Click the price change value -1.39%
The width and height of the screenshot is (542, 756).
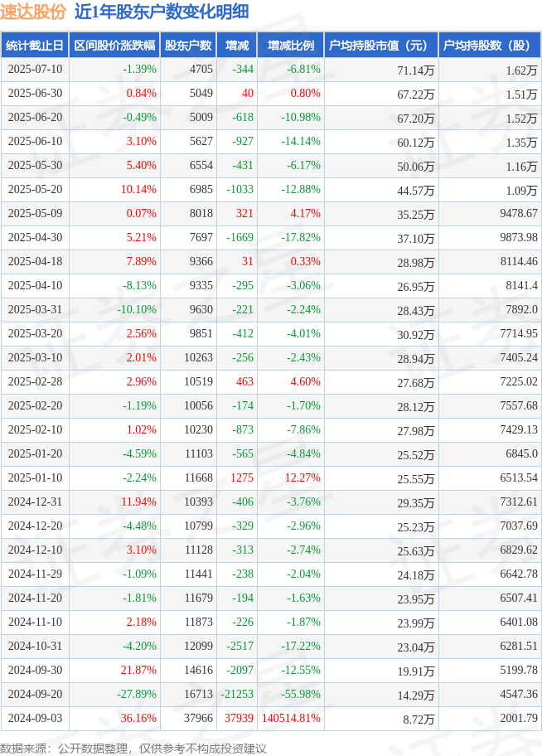point(139,69)
